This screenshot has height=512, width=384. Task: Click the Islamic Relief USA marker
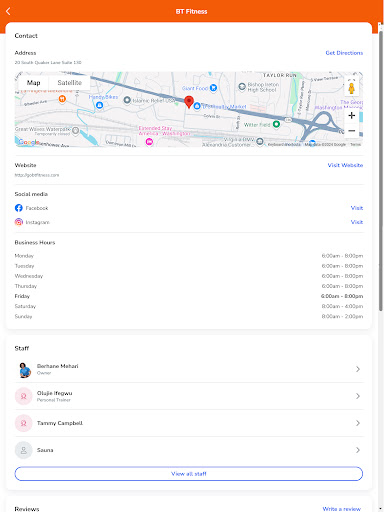[127, 100]
